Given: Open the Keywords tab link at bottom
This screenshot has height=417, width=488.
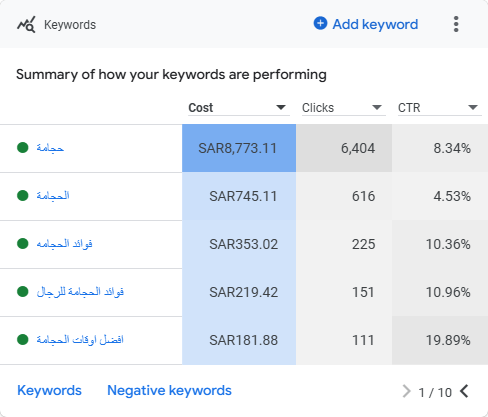Looking at the screenshot, I should pos(49,390).
